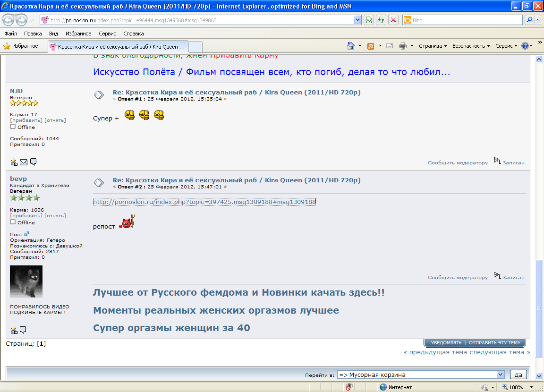Open the "Файл" menu
Image resolution: width=544 pixels, height=392 pixels.
(10, 34)
